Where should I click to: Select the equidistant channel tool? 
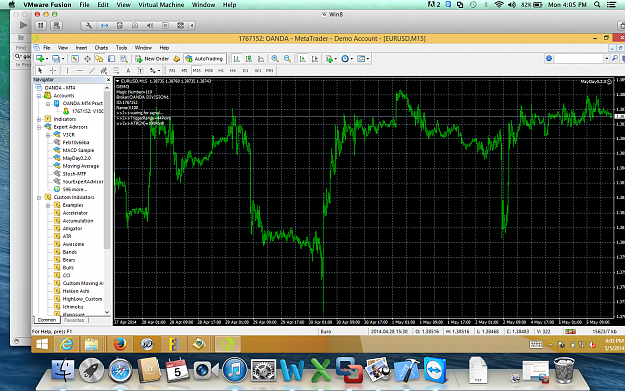[104, 71]
